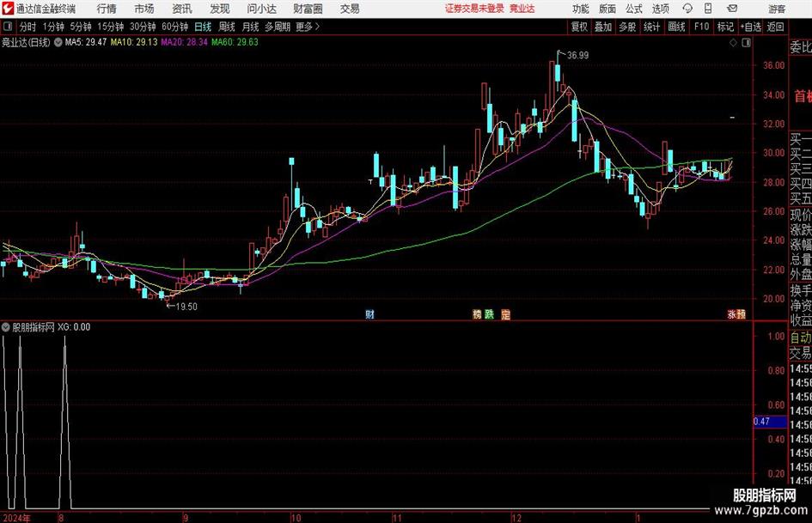Click the MA5: 29.47 label
The image size is (812, 523).
[x=86, y=42]
